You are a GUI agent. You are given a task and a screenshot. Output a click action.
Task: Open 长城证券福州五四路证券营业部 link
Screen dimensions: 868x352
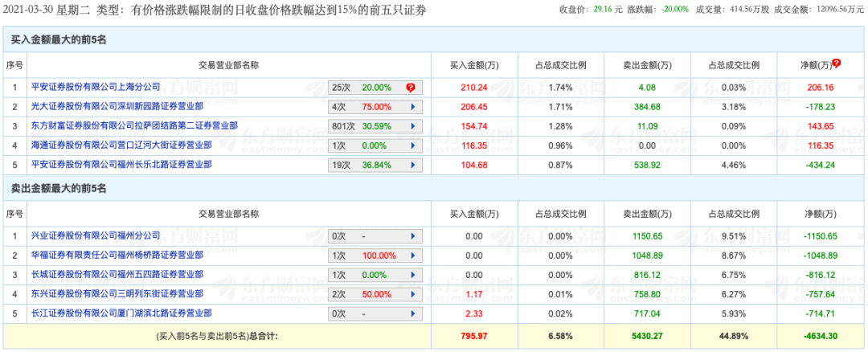coord(117,275)
